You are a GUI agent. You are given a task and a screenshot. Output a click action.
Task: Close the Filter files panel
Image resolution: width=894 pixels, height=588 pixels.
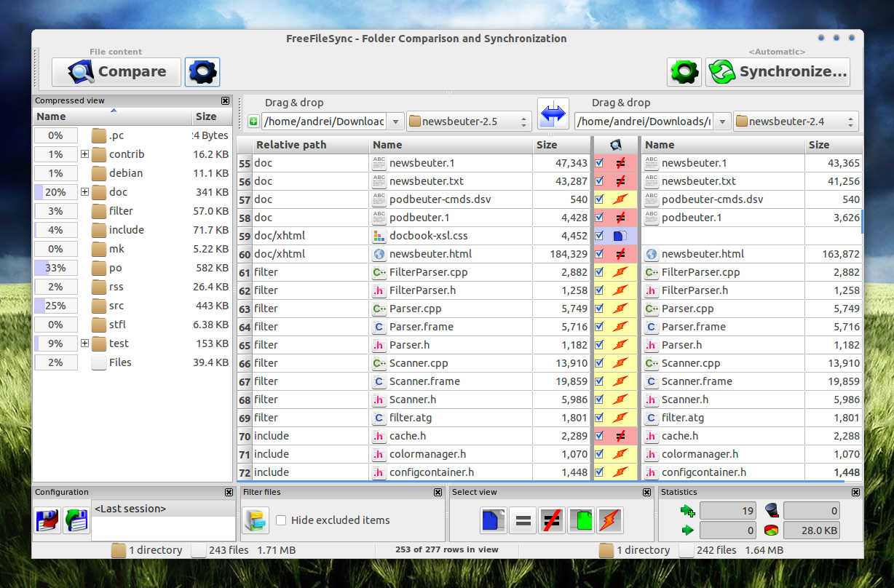click(438, 493)
